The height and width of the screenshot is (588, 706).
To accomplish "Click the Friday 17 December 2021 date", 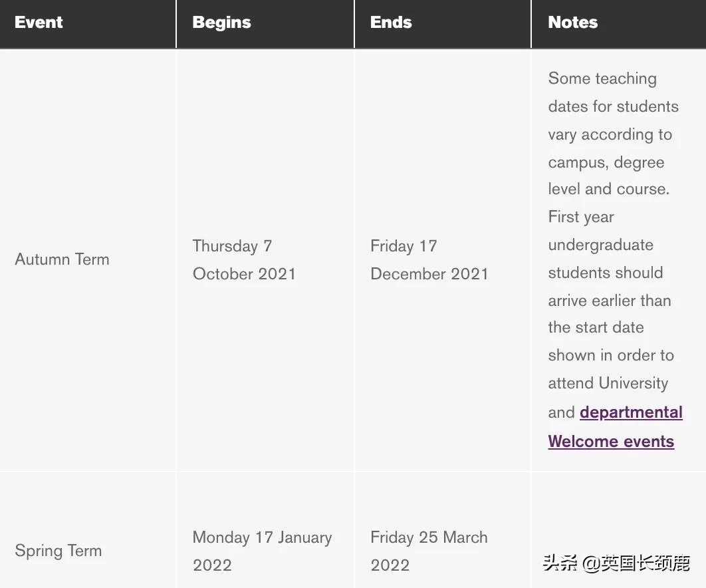I will click(x=429, y=259).
